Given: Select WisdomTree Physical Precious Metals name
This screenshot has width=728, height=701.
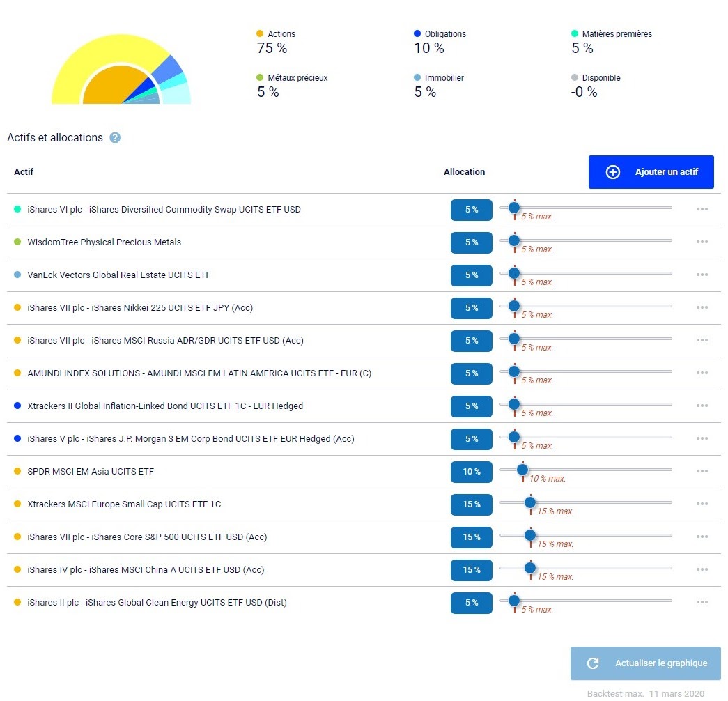Looking at the screenshot, I should click(x=104, y=242).
